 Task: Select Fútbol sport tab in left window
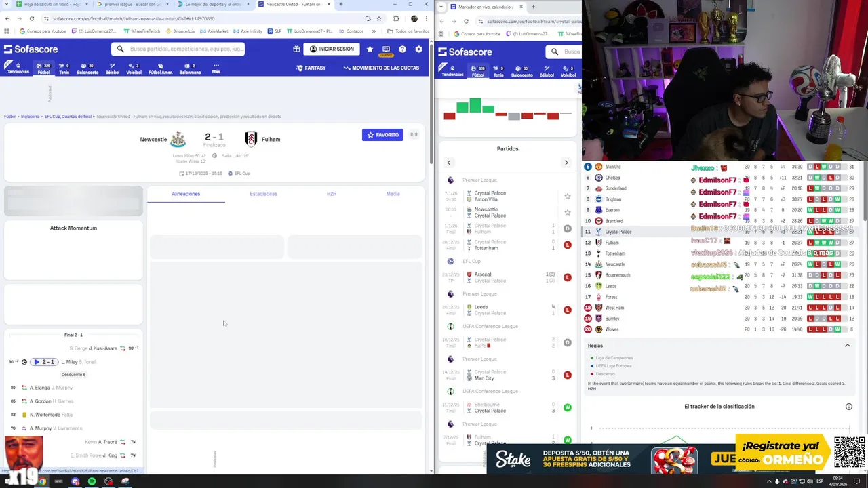[44, 68]
